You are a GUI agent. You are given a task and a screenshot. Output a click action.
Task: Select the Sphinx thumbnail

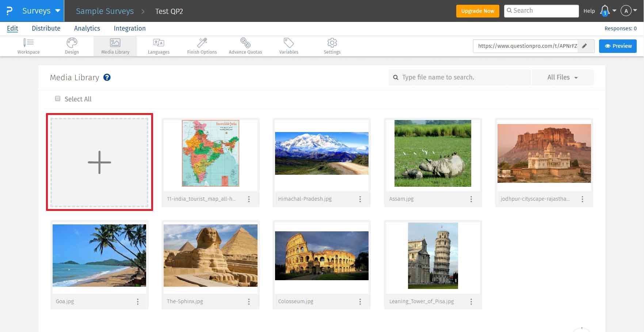pos(210,255)
